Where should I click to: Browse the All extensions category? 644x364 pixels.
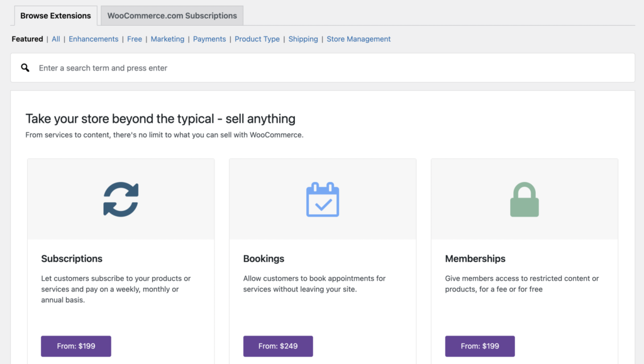(x=56, y=38)
